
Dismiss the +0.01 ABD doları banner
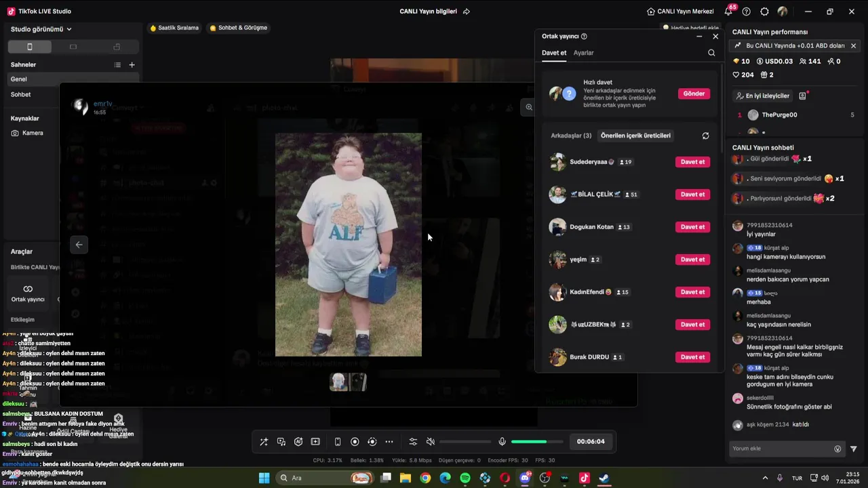853,46
